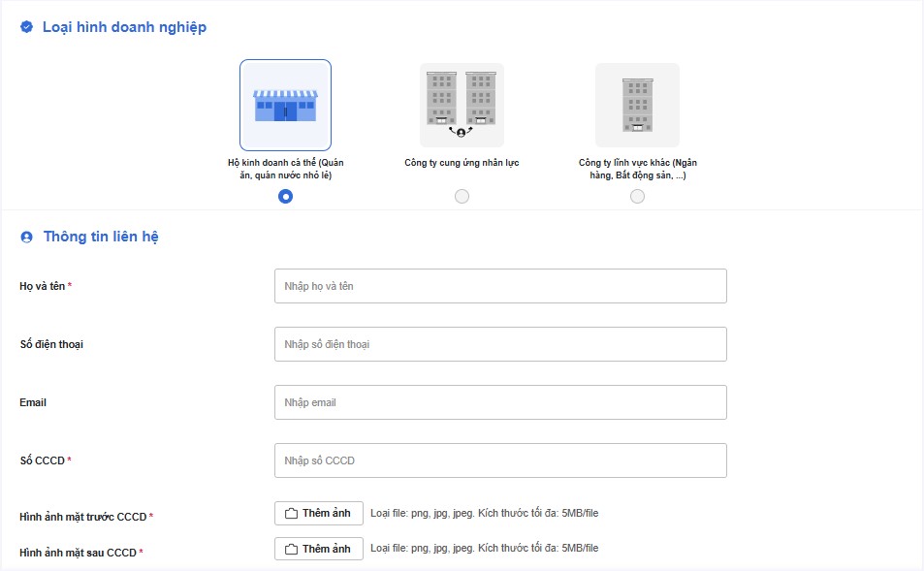The height and width of the screenshot is (571, 924).
Task: Select the Hộ kinh doanh cá thể radio button
Action: point(285,196)
